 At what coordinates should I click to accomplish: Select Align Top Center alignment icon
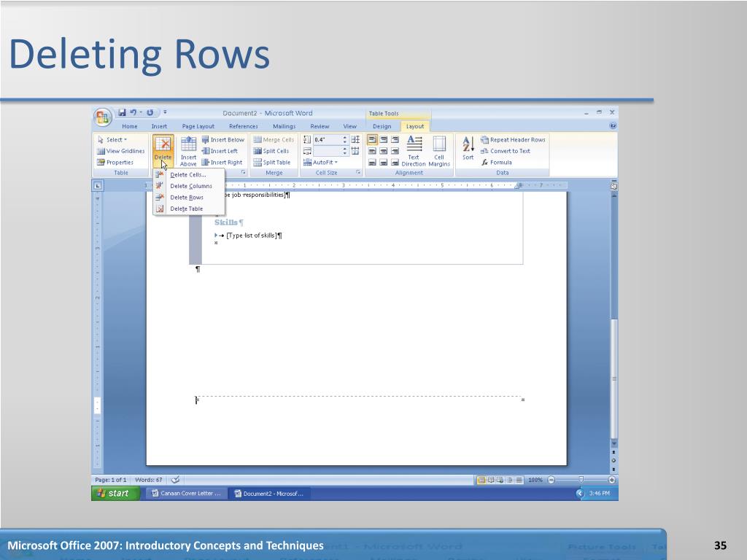point(384,139)
